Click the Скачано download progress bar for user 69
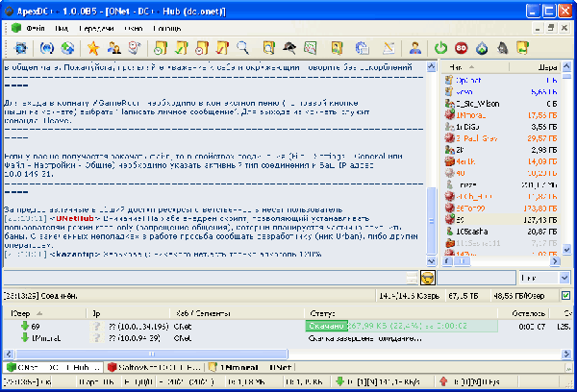Screen dimensions: 577x392 point(401,326)
